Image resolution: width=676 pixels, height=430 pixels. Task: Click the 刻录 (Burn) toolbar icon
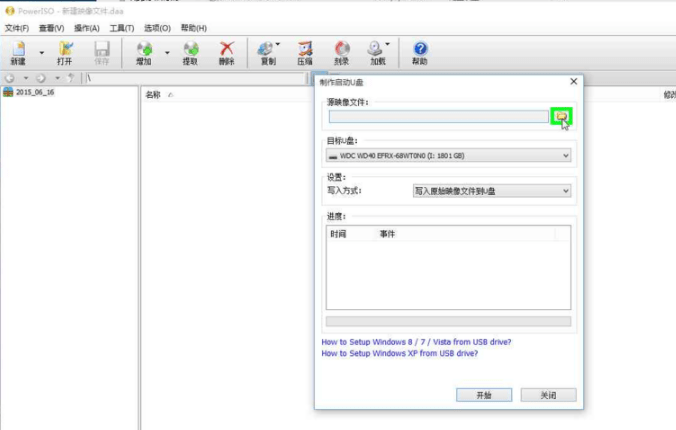click(x=342, y=53)
